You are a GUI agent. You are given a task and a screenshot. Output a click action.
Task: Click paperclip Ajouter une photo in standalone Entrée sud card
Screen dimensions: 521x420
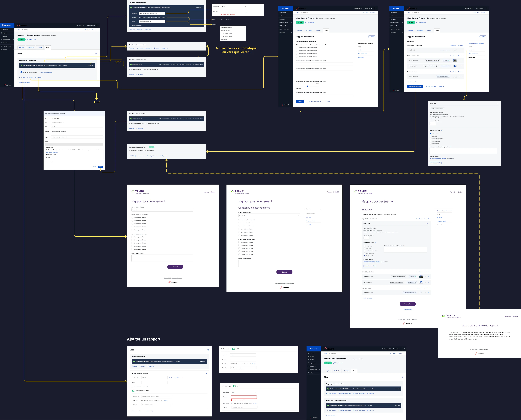pyautogui.click(x=430, y=159)
